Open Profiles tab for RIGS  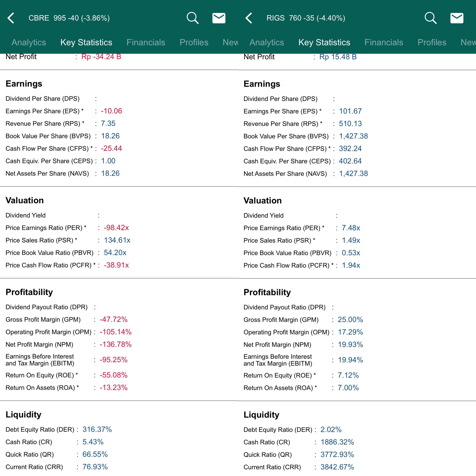(x=432, y=42)
